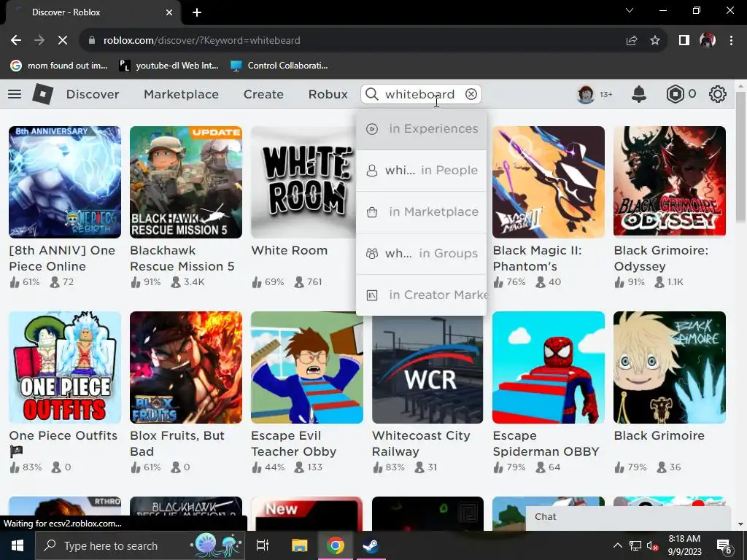Expand the Chat panel
Image resolution: width=747 pixels, height=560 pixels.
[x=628, y=517]
